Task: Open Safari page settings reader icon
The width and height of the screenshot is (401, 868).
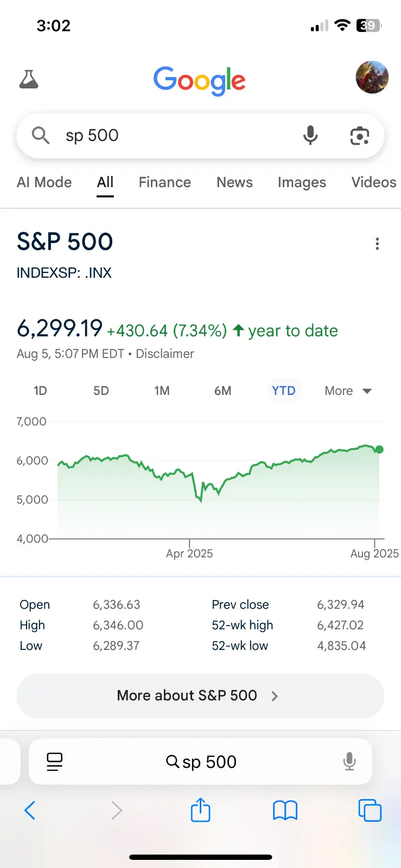Action: [x=54, y=762]
